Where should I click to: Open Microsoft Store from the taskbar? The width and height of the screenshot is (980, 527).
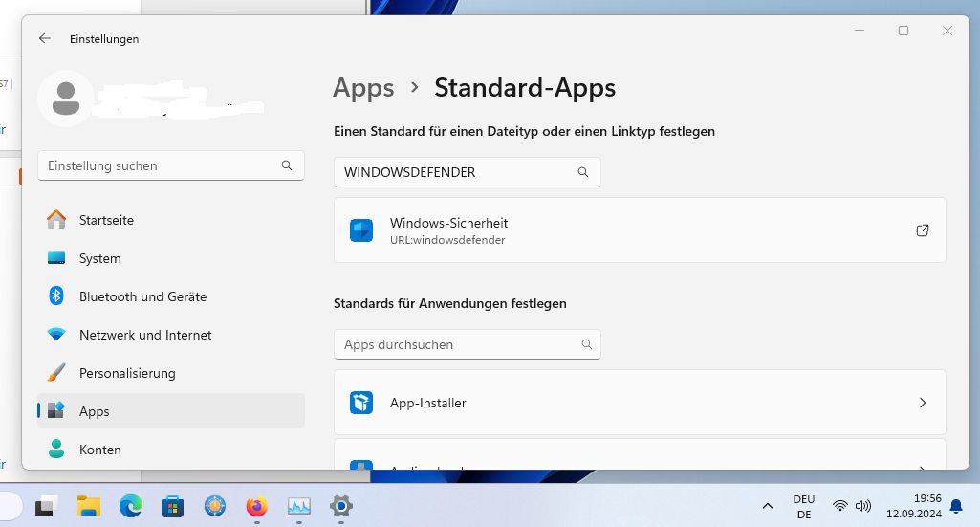[172, 506]
